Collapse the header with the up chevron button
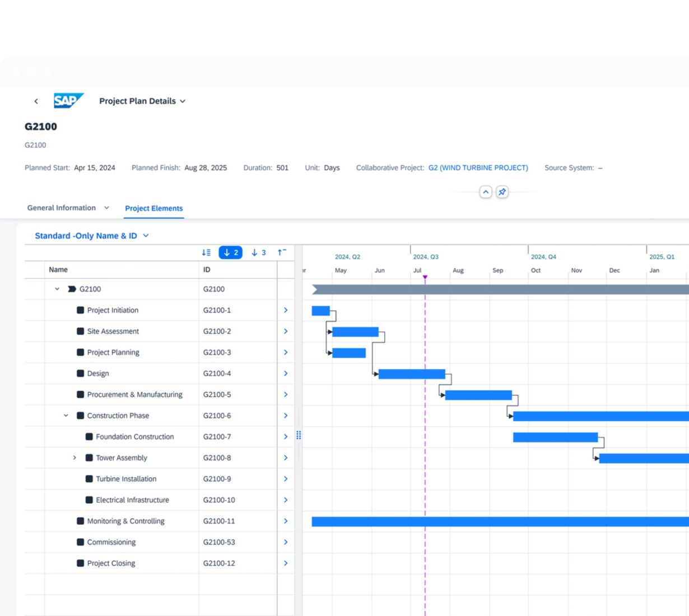Viewport: 689px width, 616px height. pyautogui.click(x=486, y=192)
